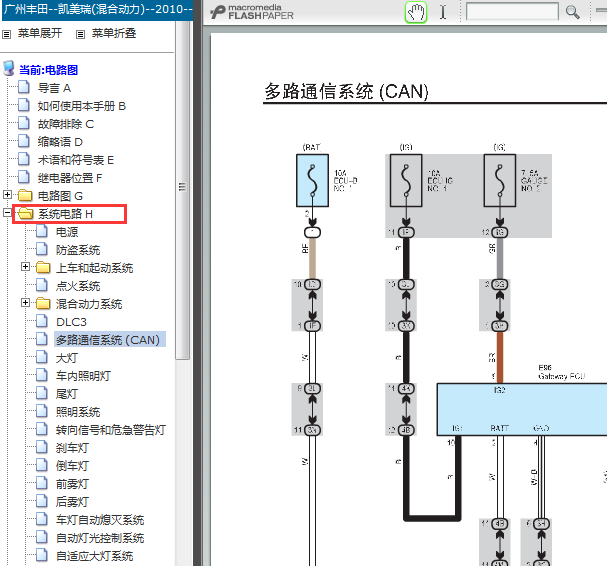This screenshot has width=607, height=566.
Task: Open the 大灯 page
Action: [67, 358]
